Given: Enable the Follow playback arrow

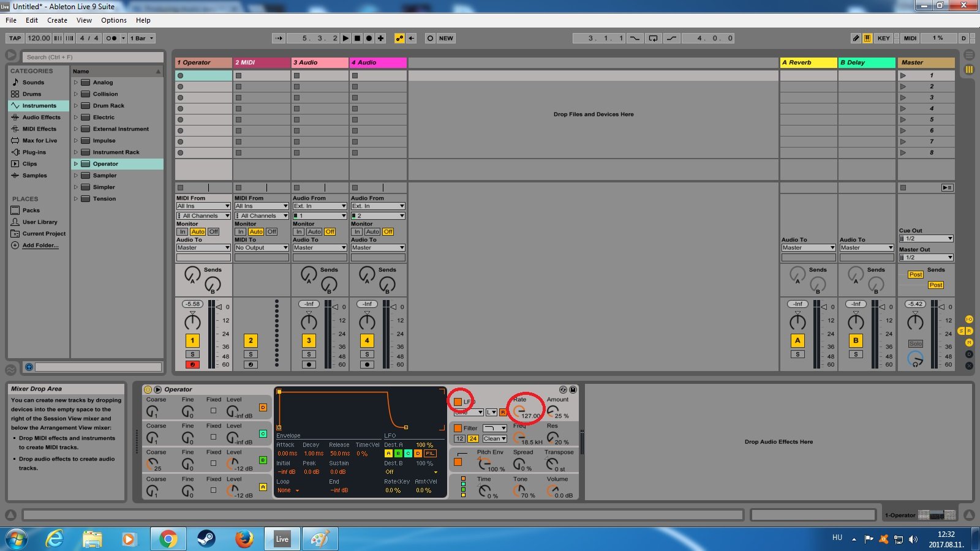Looking at the screenshot, I should tap(279, 38).
